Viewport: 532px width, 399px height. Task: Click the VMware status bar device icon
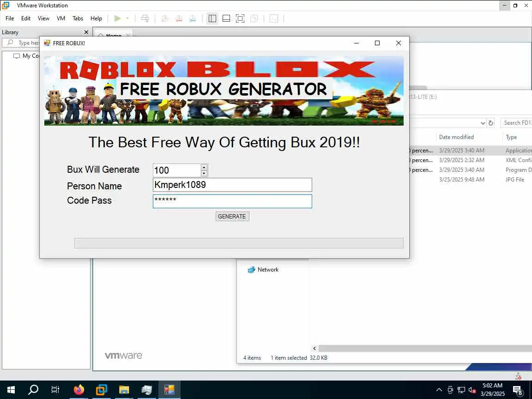point(518,376)
